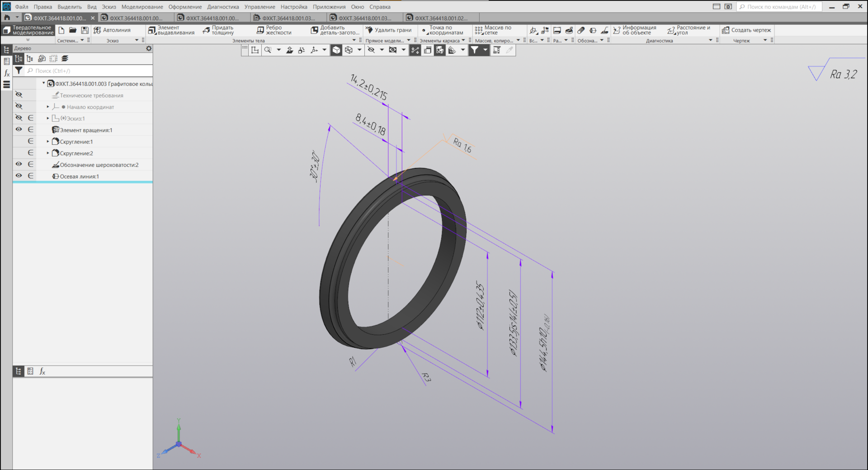
Task: Click the Open folder icon
Action: 73,30
